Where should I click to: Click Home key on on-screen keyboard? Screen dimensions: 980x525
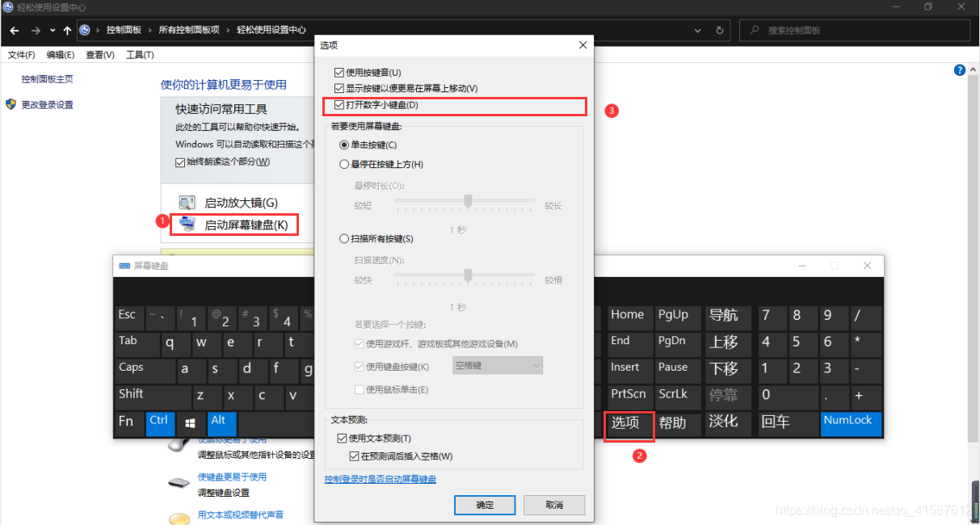coord(629,317)
